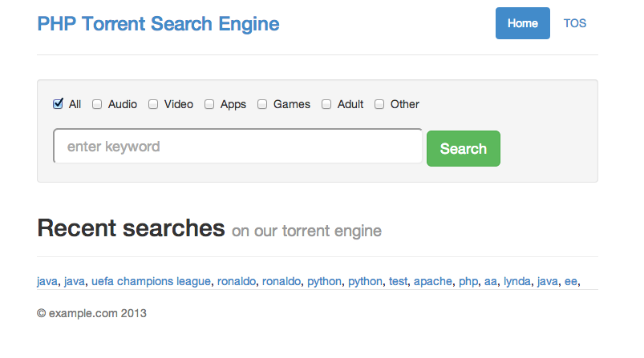Click the php recent search link
The width and height of the screenshot is (644, 358).
tap(468, 282)
